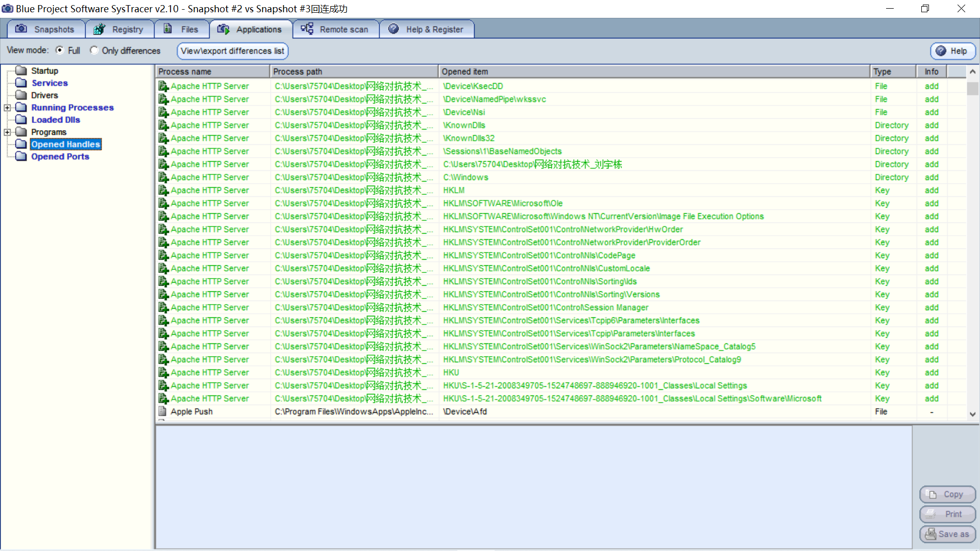Click the Remote scan network icon

[x=307, y=29]
